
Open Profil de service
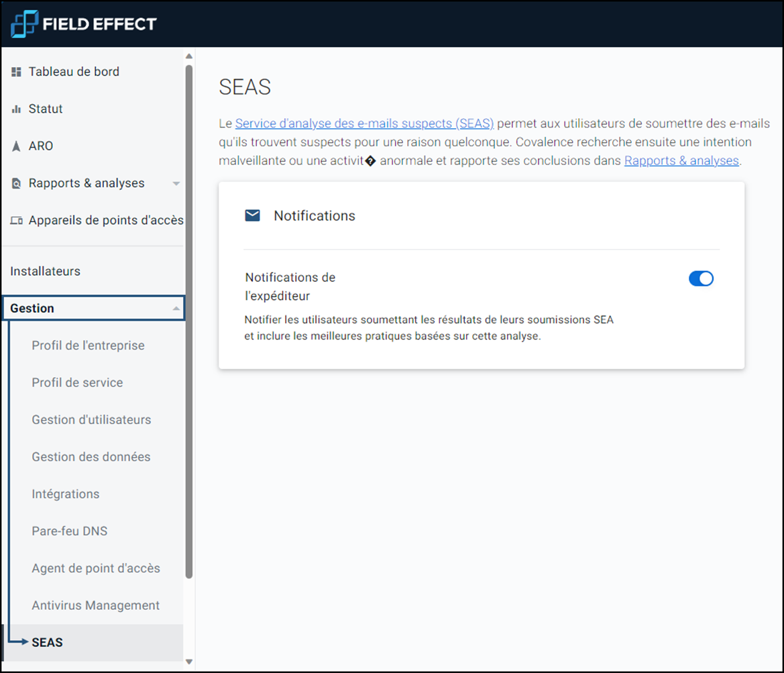[x=78, y=382]
